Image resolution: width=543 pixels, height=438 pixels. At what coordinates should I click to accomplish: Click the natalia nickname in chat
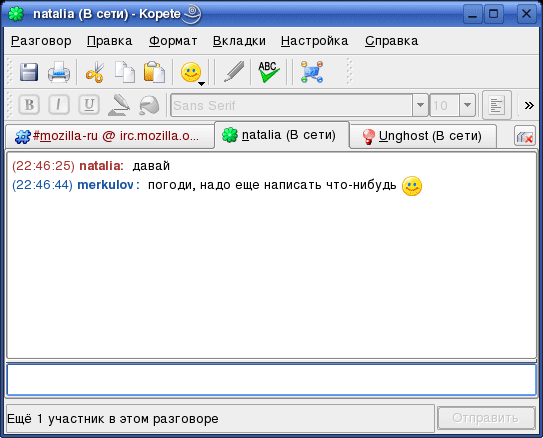[x=101, y=166]
